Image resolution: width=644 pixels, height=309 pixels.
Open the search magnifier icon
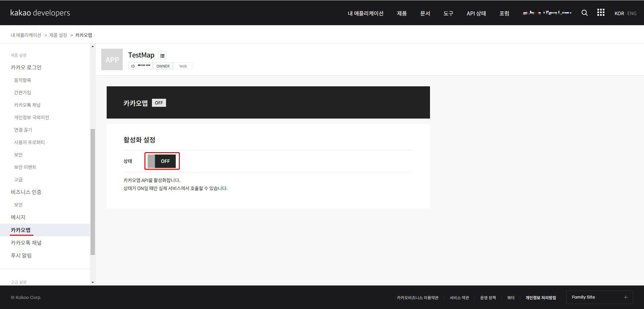click(x=584, y=13)
